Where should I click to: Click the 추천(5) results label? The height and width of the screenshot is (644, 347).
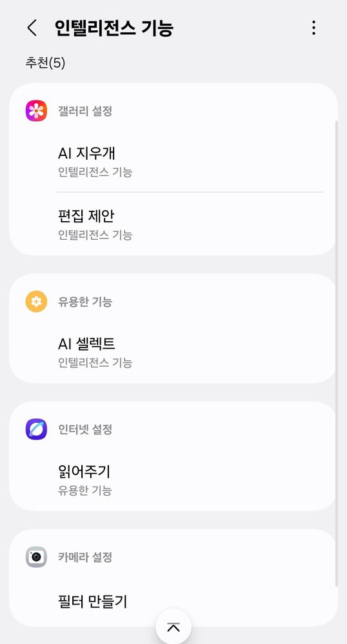(45, 63)
